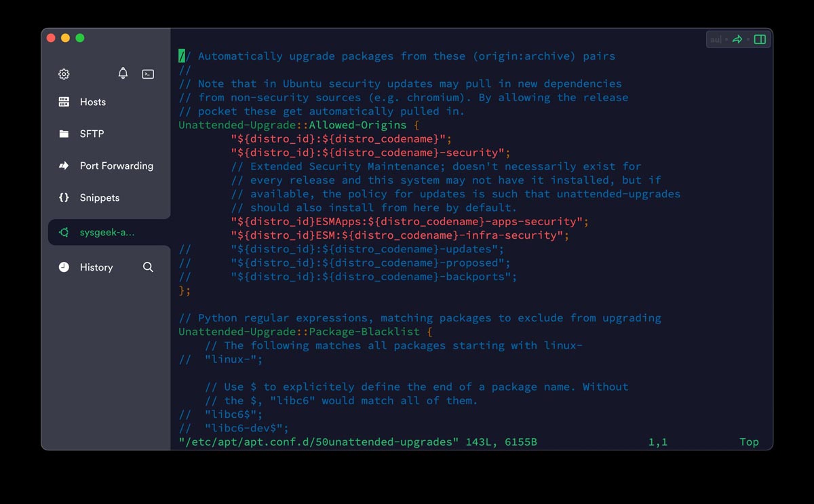This screenshot has height=504, width=814.
Task: Click the green share arrow icon
Action: [x=737, y=39]
